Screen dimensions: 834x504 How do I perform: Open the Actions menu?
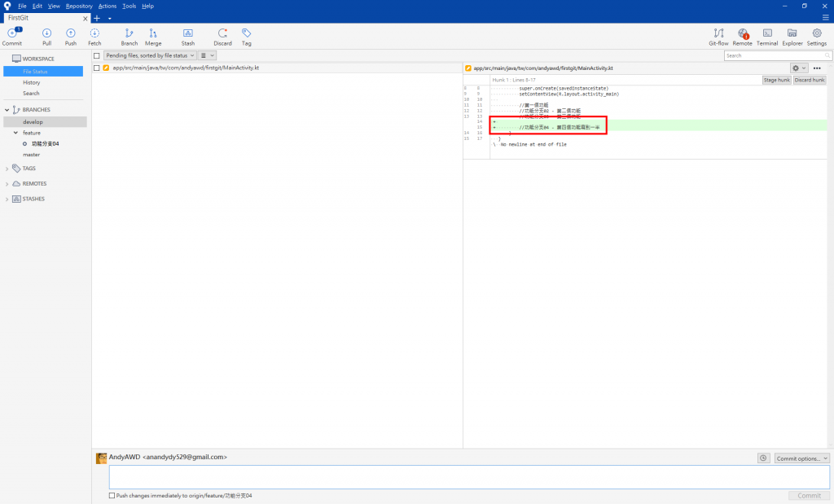point(108,6)
